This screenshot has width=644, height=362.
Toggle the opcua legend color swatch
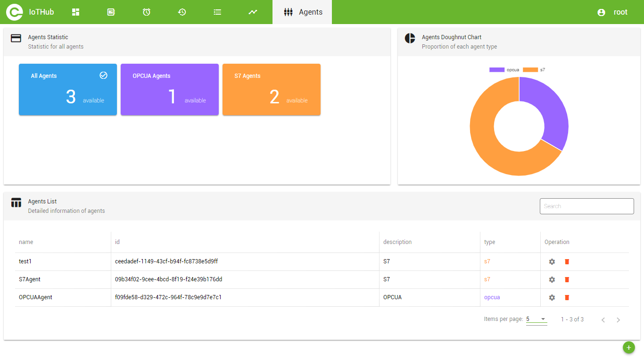[x=497, y=70]
